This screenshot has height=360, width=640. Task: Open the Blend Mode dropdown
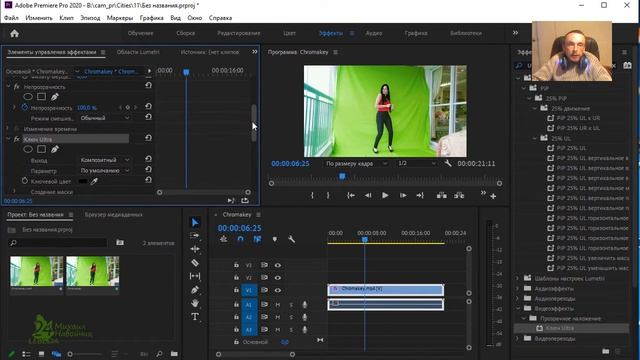(105, 118)
